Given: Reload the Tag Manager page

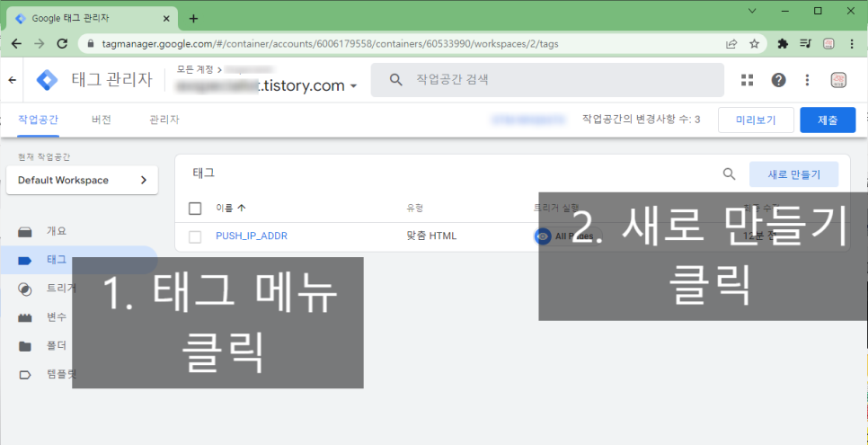Looking at the screenshot, I should tap(63, 44).
